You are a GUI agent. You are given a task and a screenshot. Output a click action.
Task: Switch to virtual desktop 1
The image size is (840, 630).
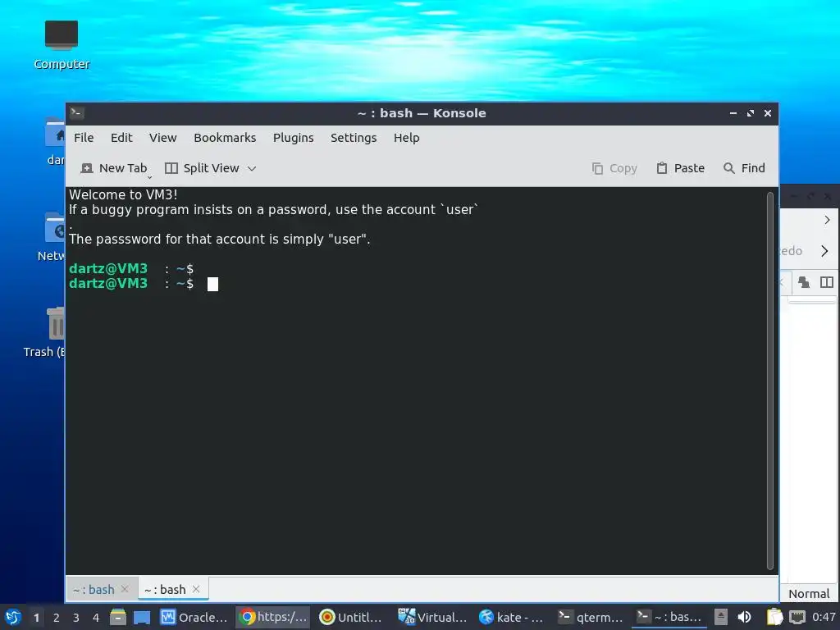pyautogui.click(x=36, y=618)
